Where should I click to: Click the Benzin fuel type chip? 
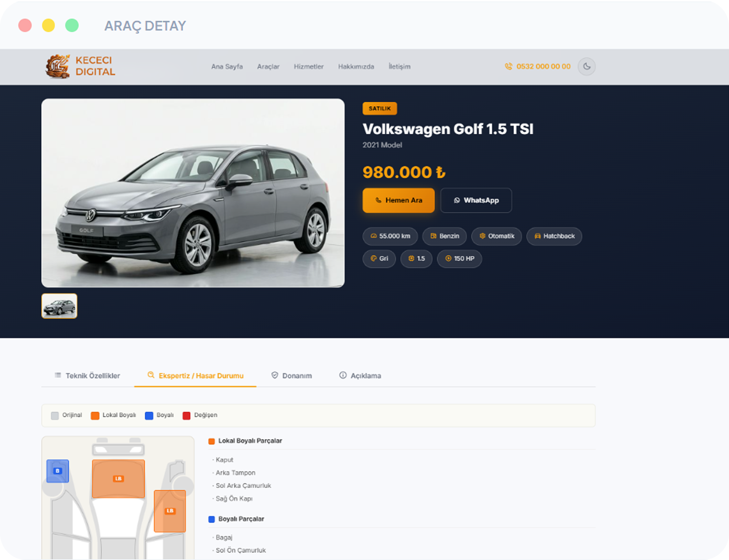(444, 236)
